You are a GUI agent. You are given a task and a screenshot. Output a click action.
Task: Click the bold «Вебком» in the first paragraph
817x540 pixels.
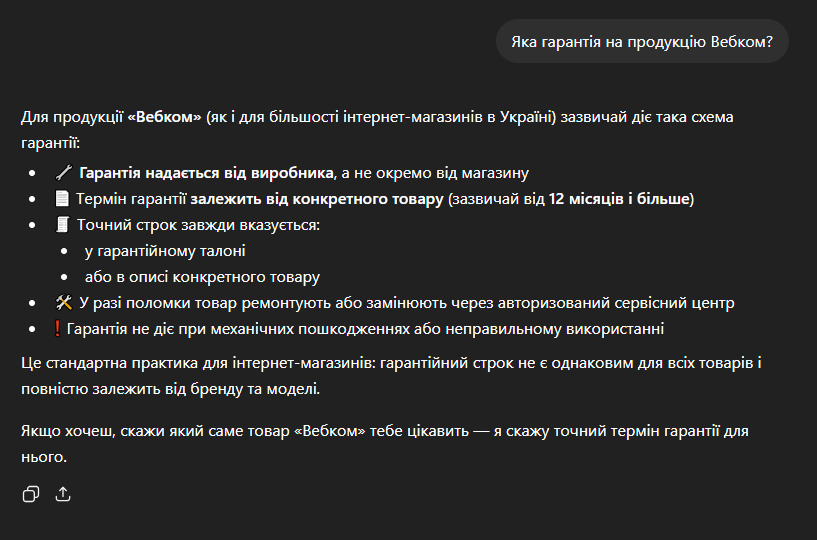(165, 118)
